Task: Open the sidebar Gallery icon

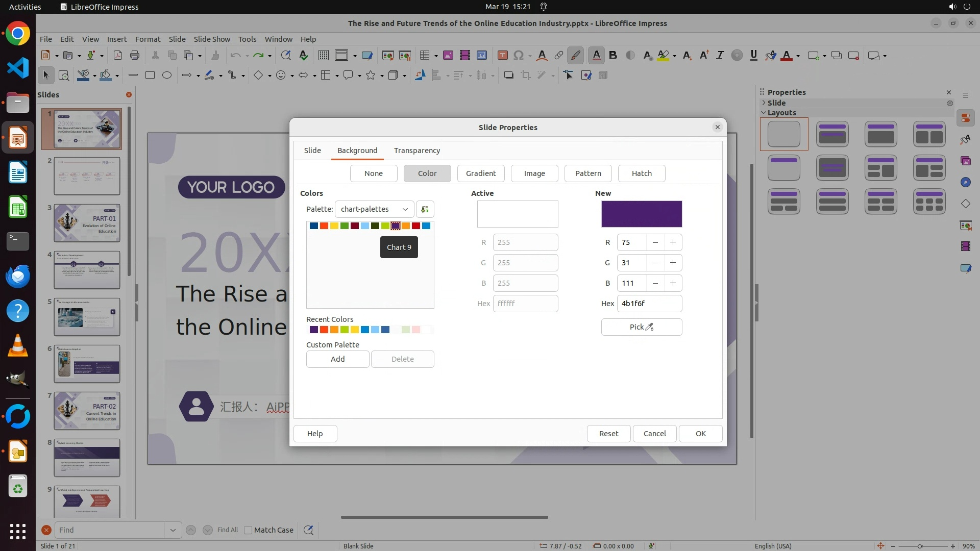Action: click(x=965, y=161)
